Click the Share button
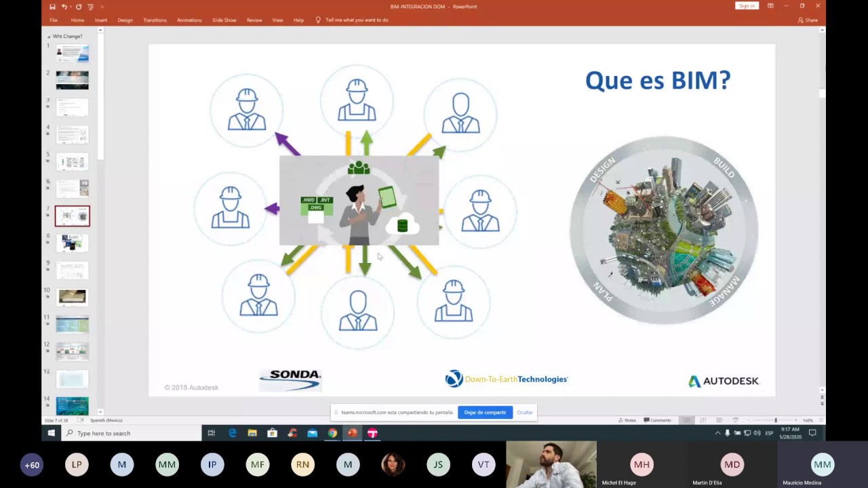The image size is (868, 488). pos(808,20)
